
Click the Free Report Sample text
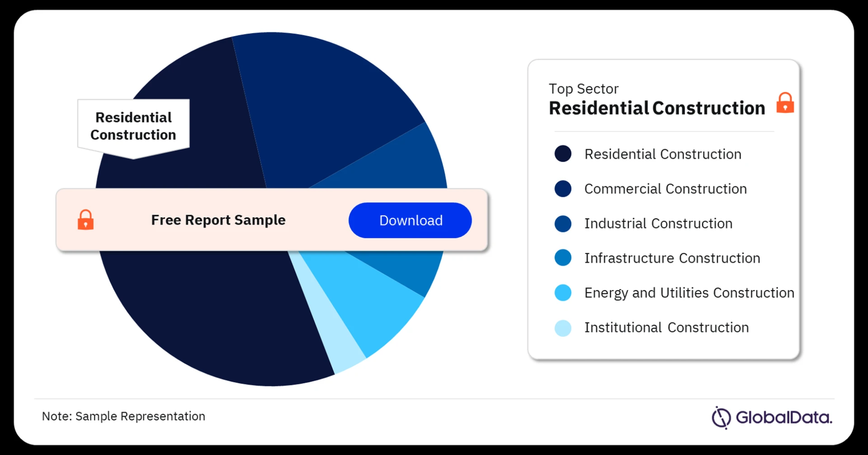point(218,220)
